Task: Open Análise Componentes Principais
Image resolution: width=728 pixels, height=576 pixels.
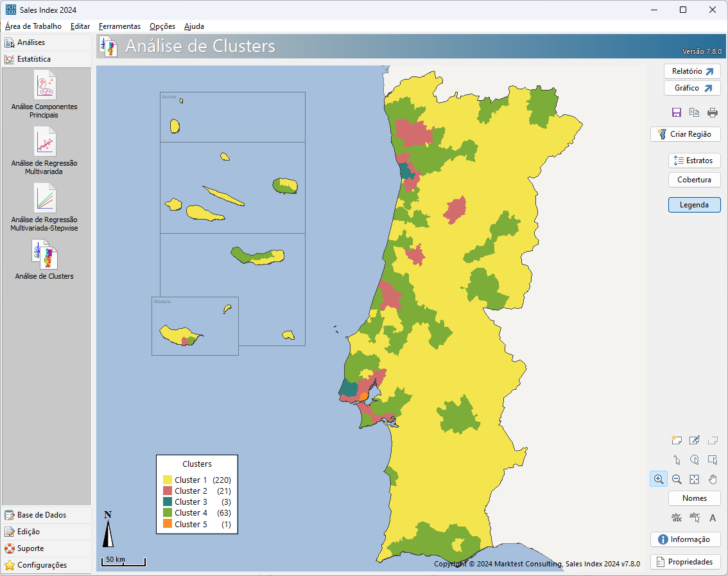Action: tap(44, 95)
